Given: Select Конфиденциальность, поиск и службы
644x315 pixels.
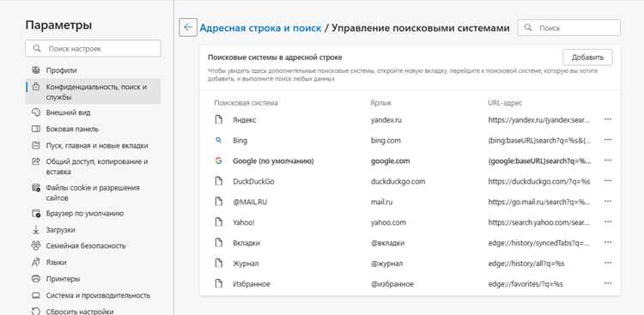Looking at the screenshot, I should [x=93, y=92].
